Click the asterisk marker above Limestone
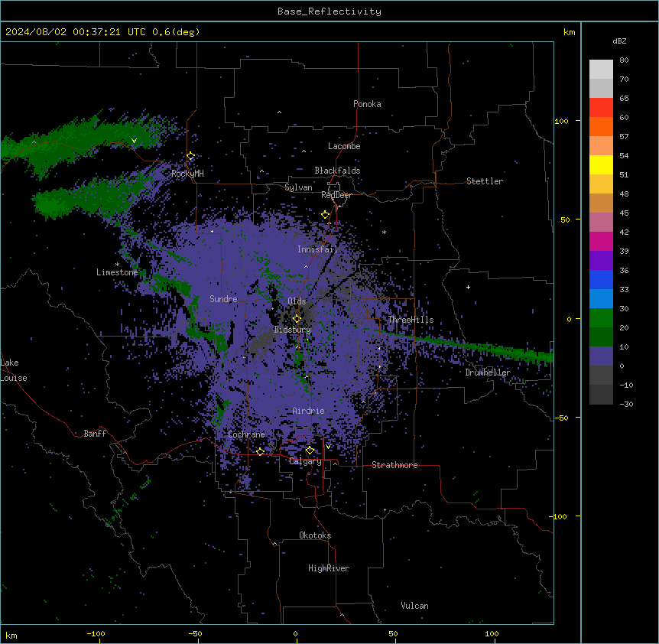 (117, 265)
